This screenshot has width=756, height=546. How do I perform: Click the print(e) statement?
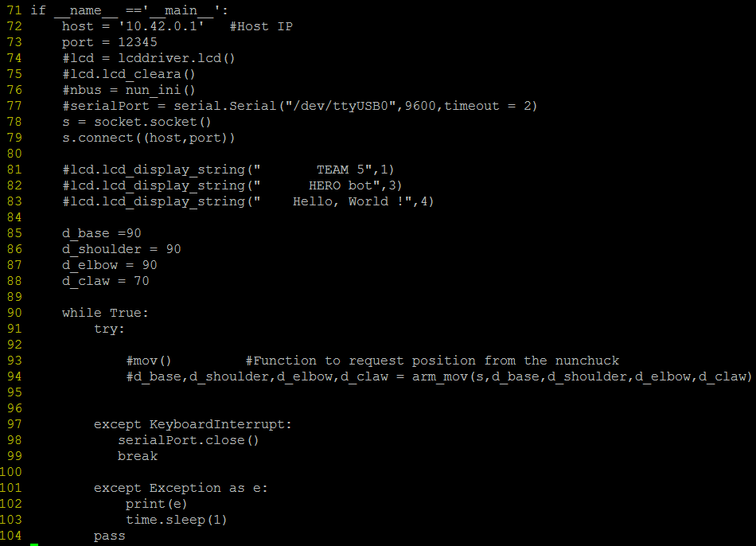(156, 504)
